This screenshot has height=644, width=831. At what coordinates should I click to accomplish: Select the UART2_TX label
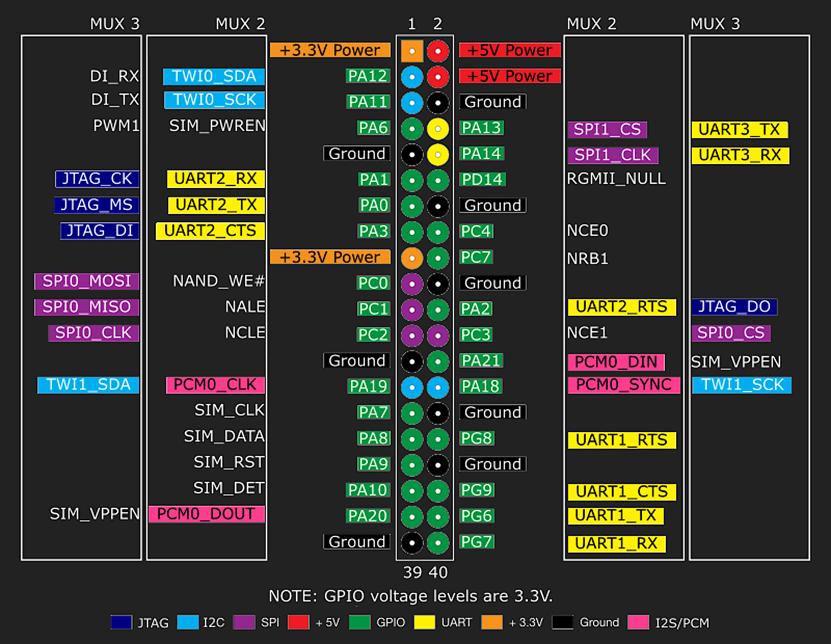coord(216,205)
